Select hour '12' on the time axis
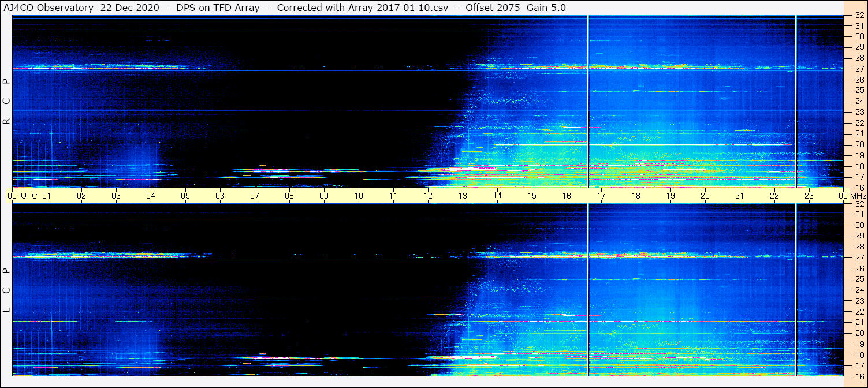Screen dimensions: 868x388 pos(428,196)
